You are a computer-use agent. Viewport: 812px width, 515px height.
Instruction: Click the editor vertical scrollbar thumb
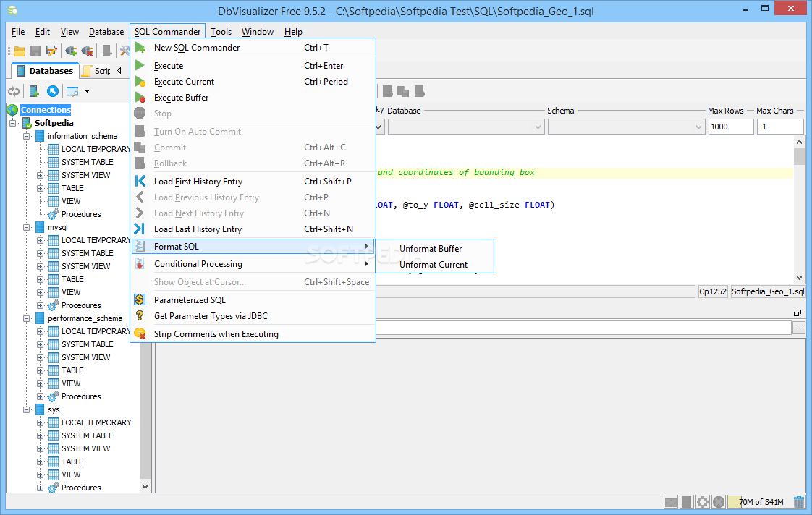(799, 156)
